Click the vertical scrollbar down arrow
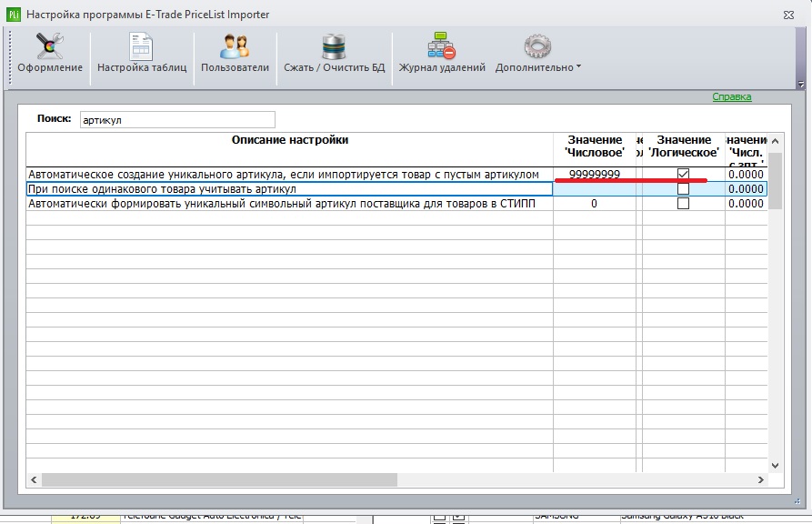This screenshot has width=812, height=524. pyautogui.click(x=775, y=465)
